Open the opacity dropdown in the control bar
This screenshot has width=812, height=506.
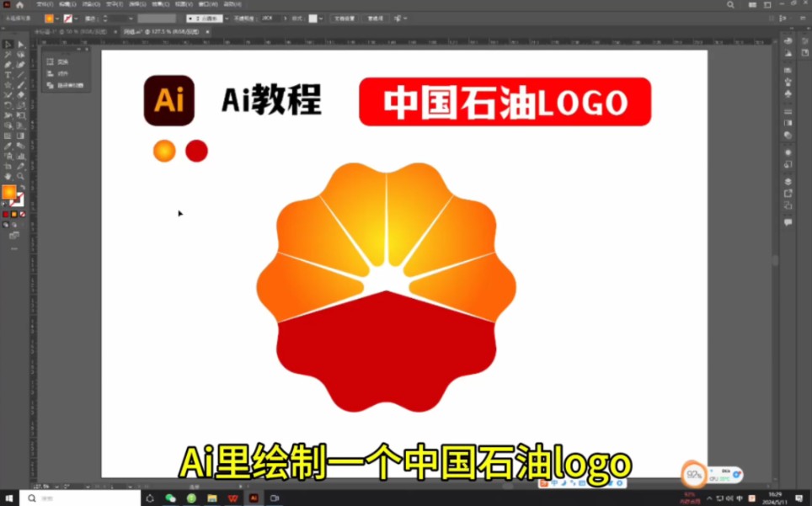point(286,19)
